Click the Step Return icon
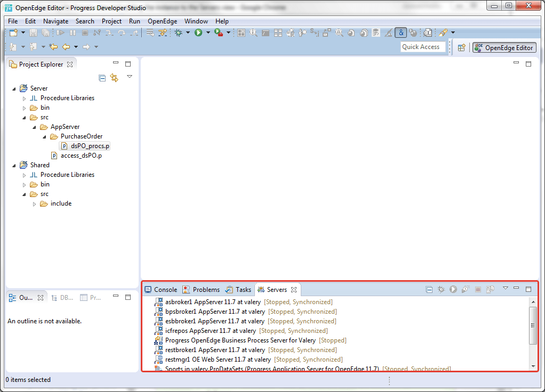Image resolution: width=545 pixels, height=392 pixels. coord(134,32)
